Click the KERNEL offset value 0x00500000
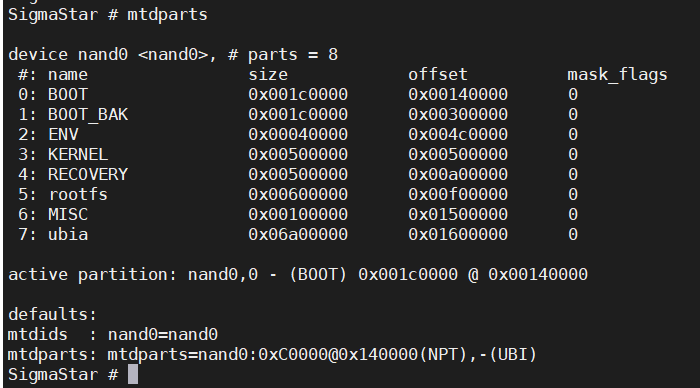 click(x=458, y=154)
